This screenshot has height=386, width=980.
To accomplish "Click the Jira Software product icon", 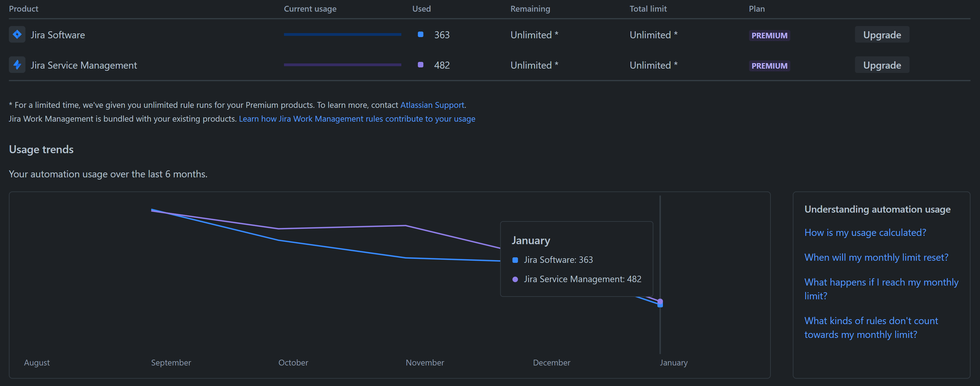I will click(x=17, y=35).
